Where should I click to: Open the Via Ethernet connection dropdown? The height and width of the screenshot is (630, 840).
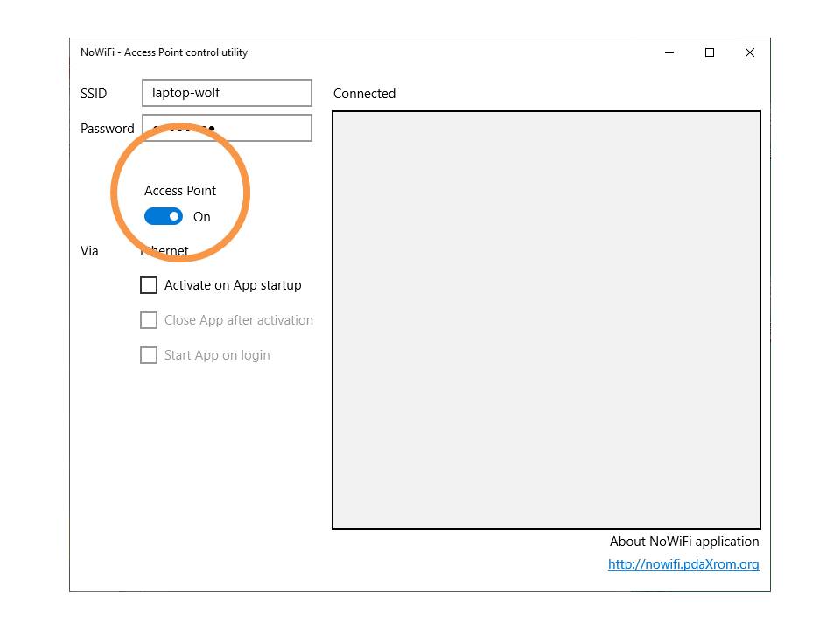tap(166, 251)
